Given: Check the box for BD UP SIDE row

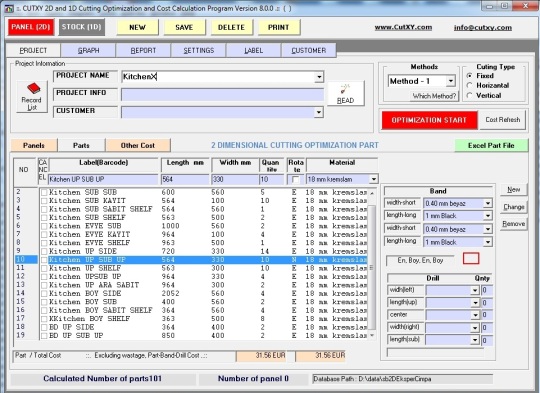Looking at the screenshot, I should (x=44, y=328).
